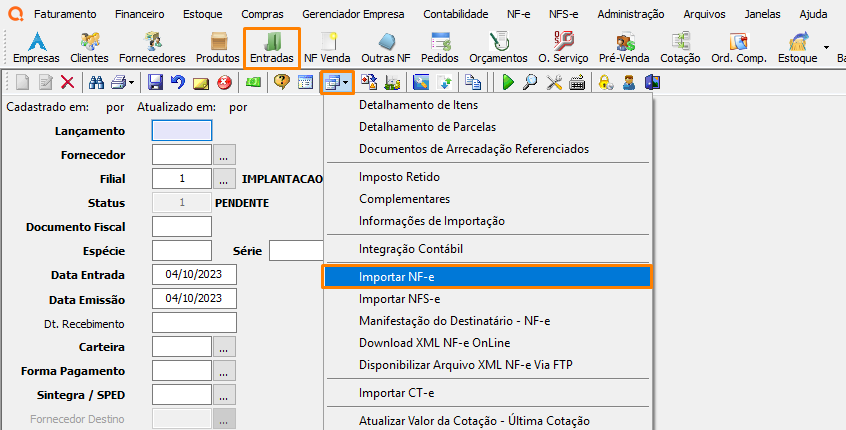The width and height of the screenshot is (846, 430).
Task: Click the copy documents icon
Action: coord(473,83)
